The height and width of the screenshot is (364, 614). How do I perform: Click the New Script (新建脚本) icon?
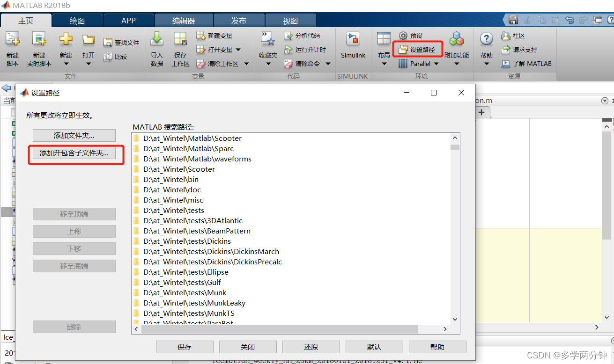coord(12,39)
